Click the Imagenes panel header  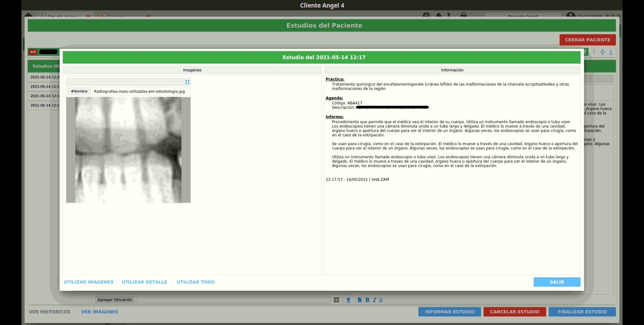pos(192,70)
